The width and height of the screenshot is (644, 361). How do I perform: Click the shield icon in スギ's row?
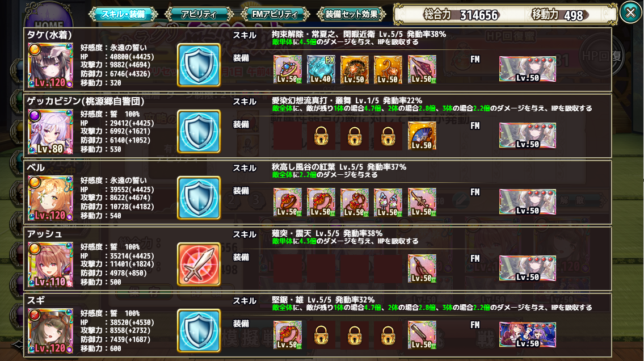199,330
